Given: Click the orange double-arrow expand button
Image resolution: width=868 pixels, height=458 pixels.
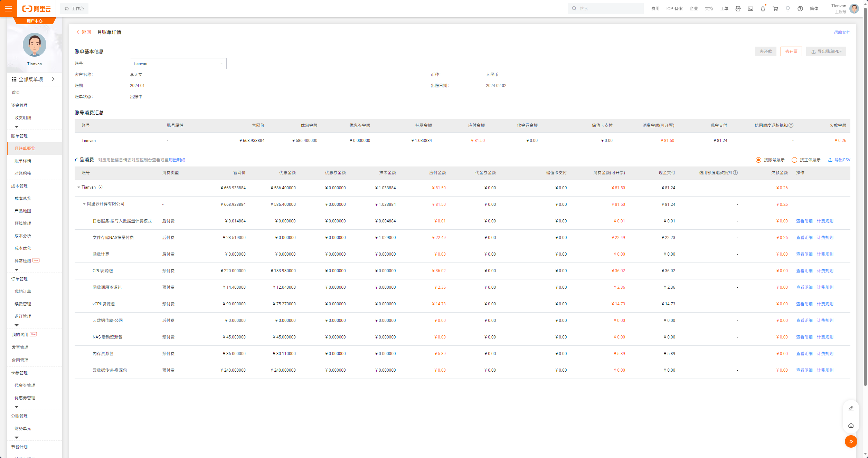Looking at the screenshot, I should tap(851, 441).
